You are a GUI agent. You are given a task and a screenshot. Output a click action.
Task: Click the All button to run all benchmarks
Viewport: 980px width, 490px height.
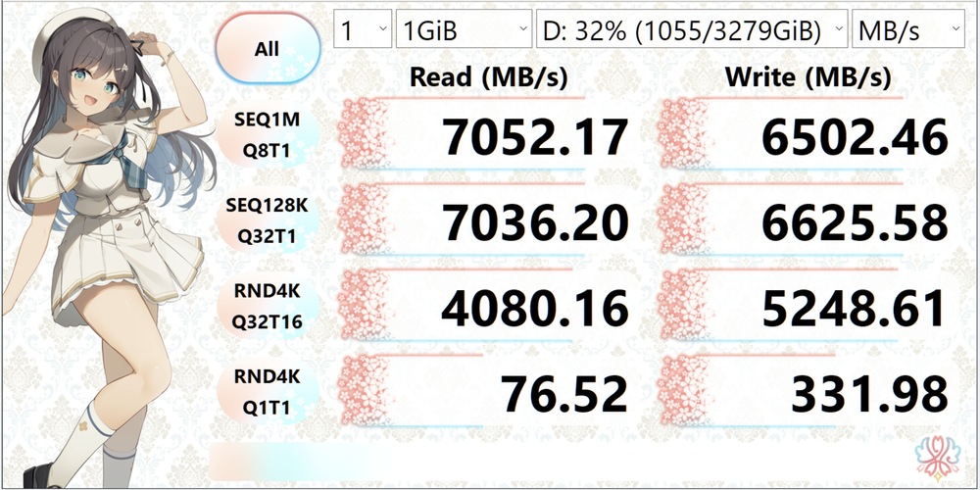pyautogui.click(x=267, y=49)
